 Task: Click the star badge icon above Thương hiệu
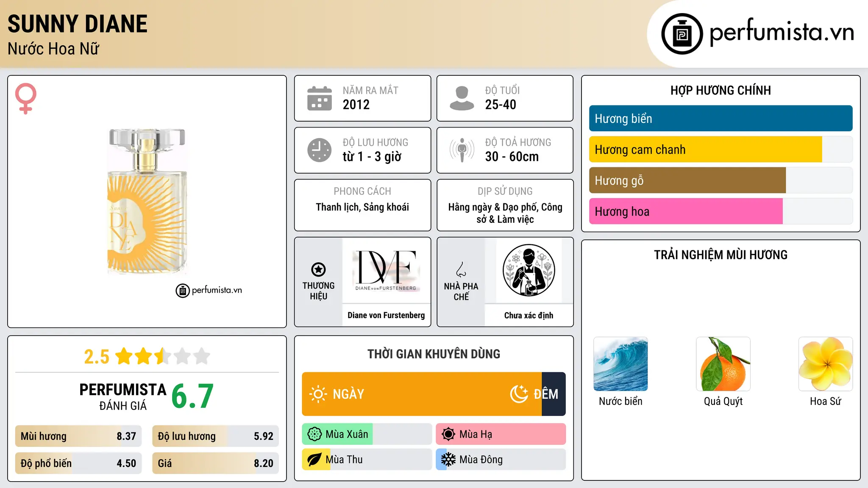click(318, 269)
